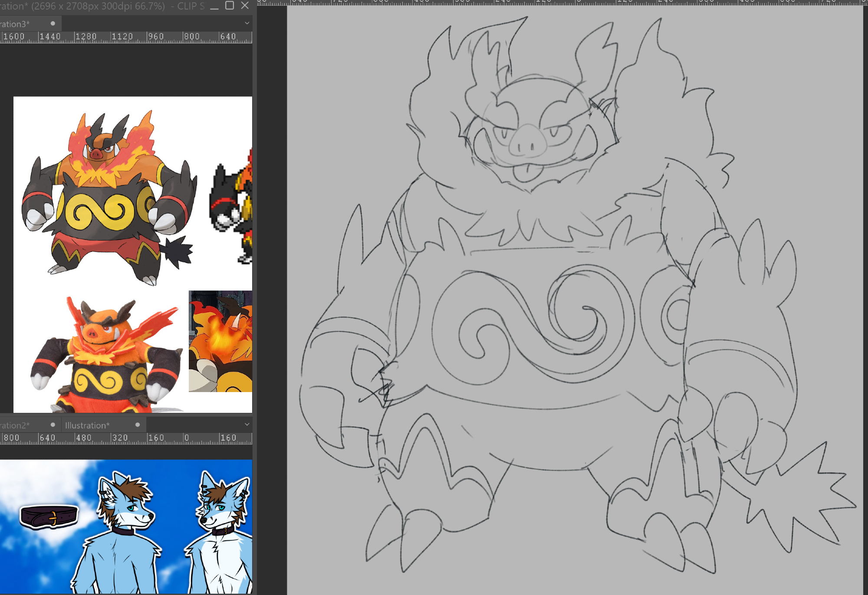Click the dark collar image on sky canvas
The image size is (868, 595).
tap(49, 516)
